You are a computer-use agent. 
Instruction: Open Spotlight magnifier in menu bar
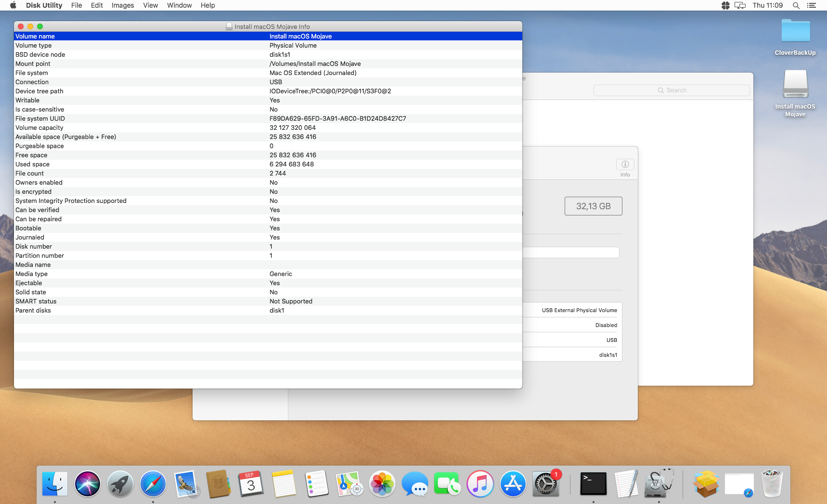[x=796, y=5]
